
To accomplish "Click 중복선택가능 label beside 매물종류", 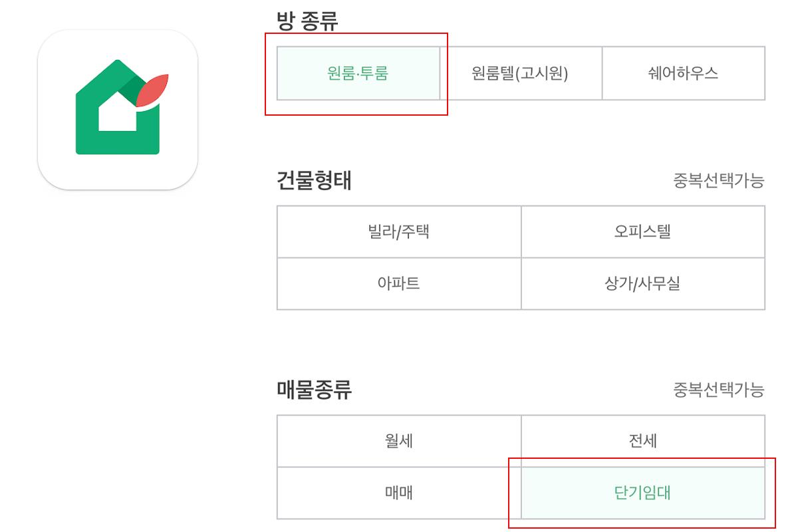I will 718,390.
